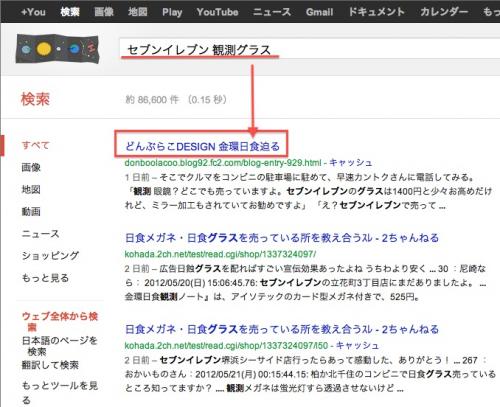Image resolution: width=500 pixels, height=407 pixels.
Task: Choose 日本語のページを検索 option
Action: tap(59, 346)
